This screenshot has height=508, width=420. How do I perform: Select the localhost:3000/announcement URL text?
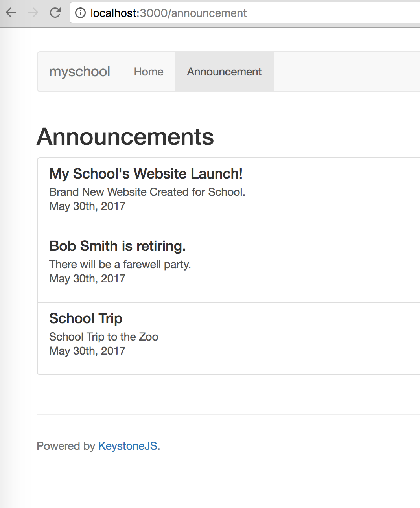pos(168,13)
